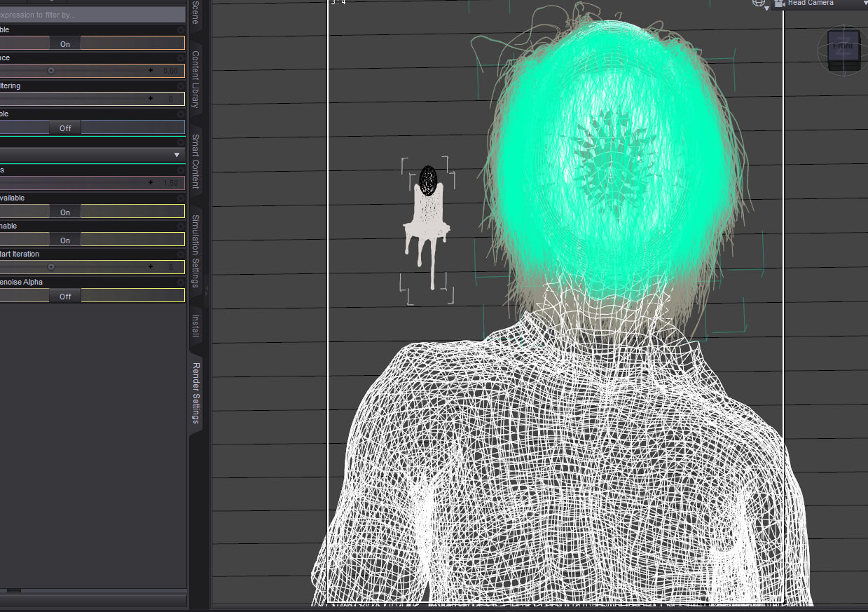Open the Smart Content side tab
Image resolution: width=868 pixels, height=612 pixels.
pos(195,162)
